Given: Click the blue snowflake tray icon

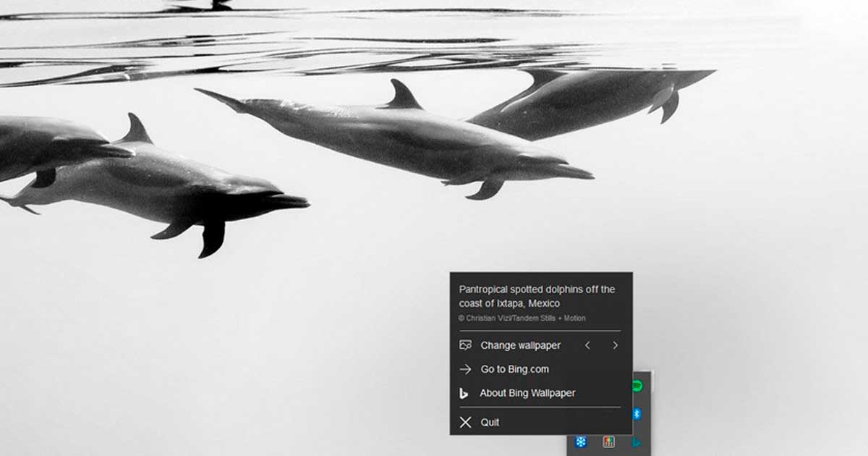Looking at the screenshot, I should 580,442.
